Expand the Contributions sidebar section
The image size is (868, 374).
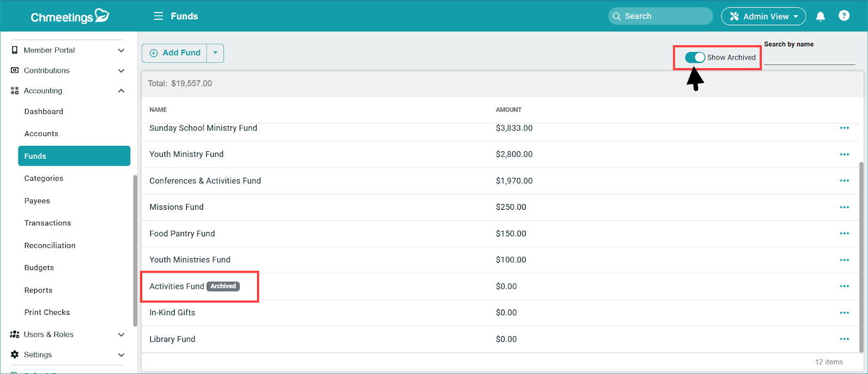pyautogui.click(x=121, y=70)
